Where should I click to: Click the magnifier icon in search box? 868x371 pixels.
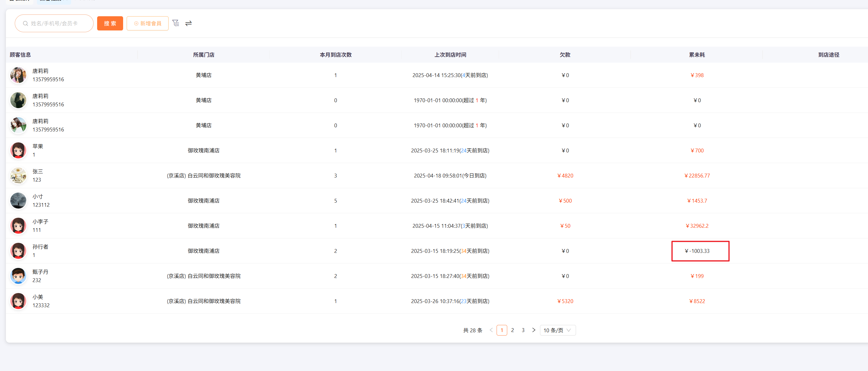tap(25, 23)
